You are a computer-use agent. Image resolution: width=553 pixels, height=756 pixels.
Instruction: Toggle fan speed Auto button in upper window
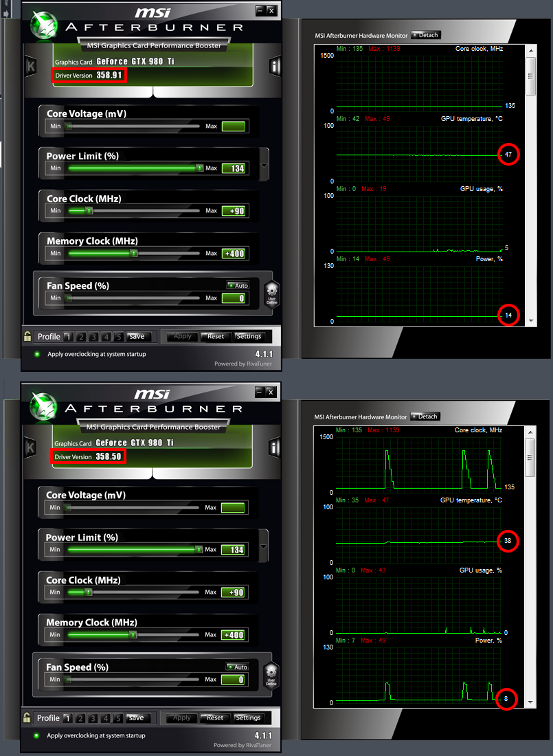pyautogui.click(x=238, y=285)
